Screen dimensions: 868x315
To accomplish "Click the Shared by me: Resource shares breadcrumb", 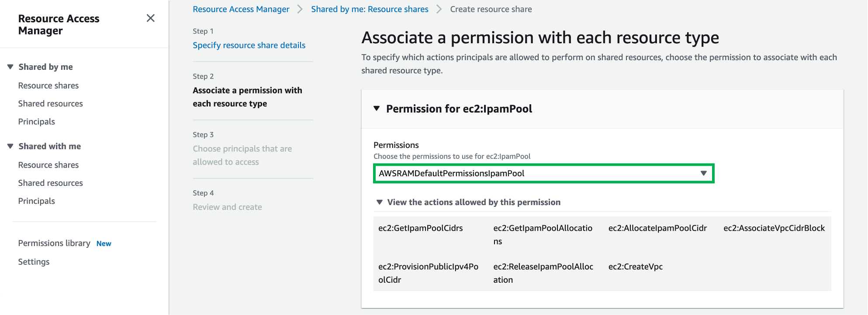I will [x=370, y=9].
